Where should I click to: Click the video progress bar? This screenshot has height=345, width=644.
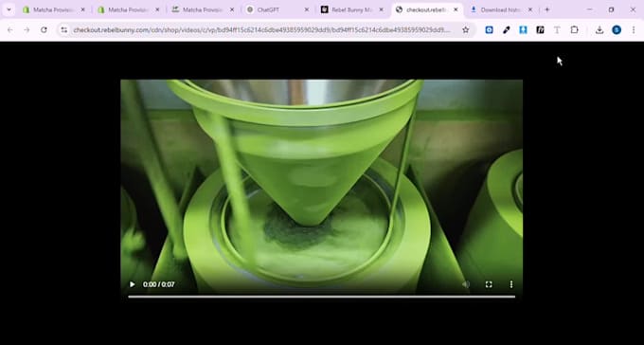click(x=322, y=297)
